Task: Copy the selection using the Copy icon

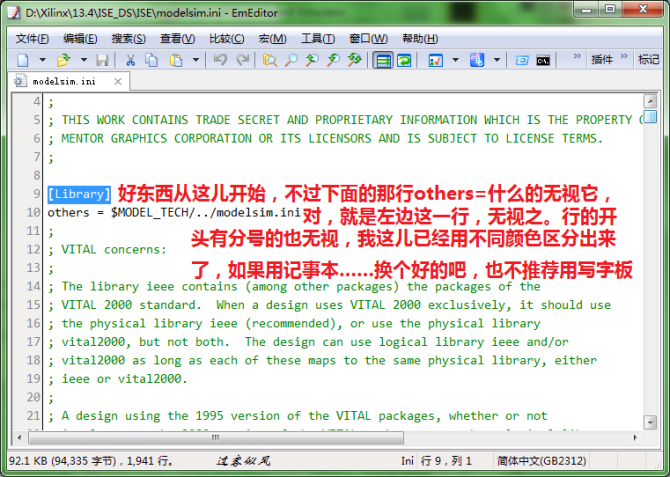Action: (x=152, y=60)
